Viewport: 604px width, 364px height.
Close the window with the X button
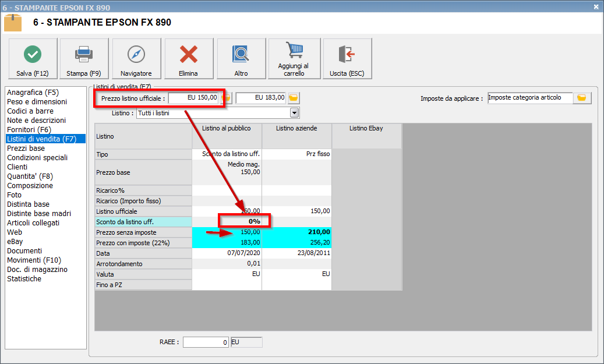tap(596, 7)
